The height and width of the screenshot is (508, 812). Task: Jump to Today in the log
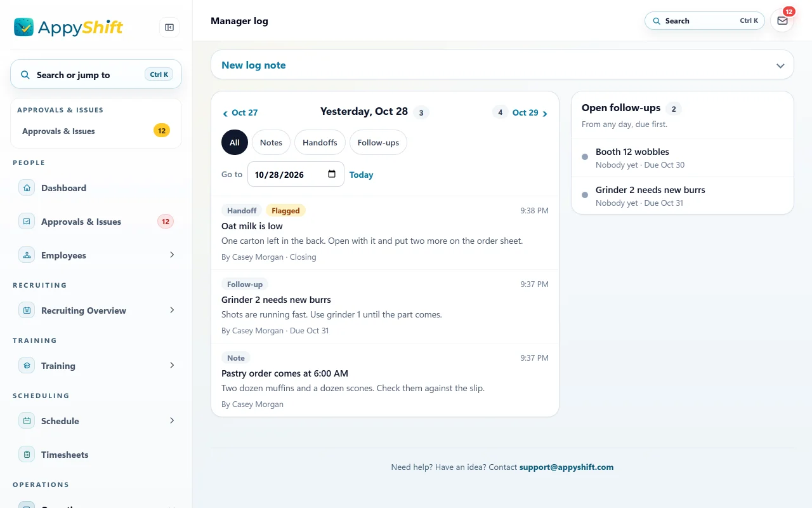(x=361, y=175)
